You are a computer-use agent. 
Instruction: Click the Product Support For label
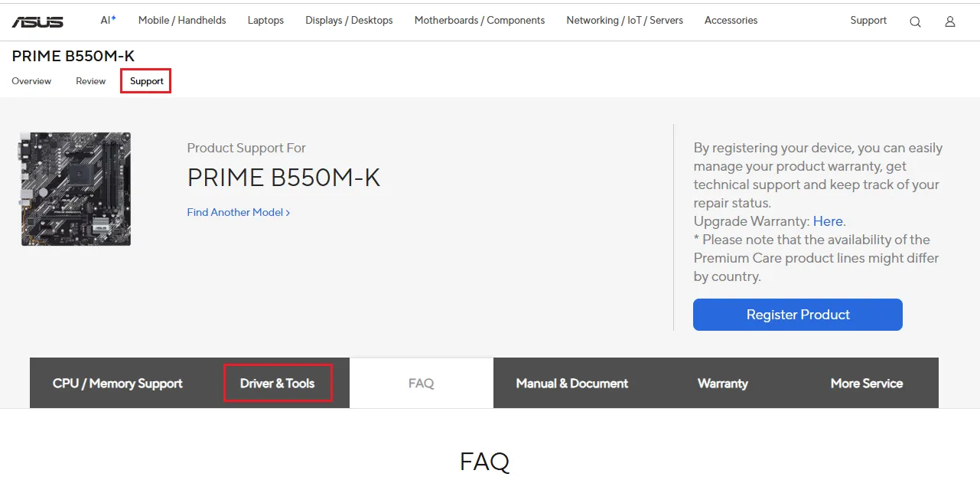[x=246, y=148]
